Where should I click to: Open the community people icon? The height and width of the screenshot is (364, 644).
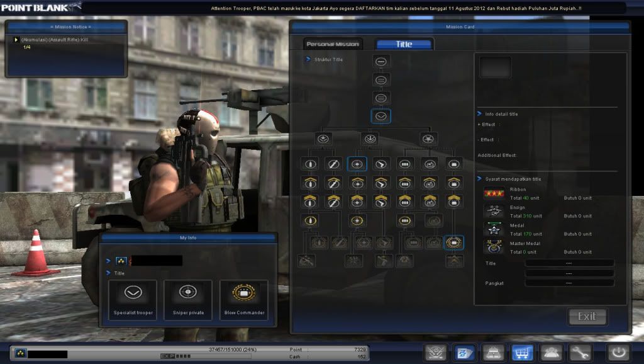click(550, 353)
